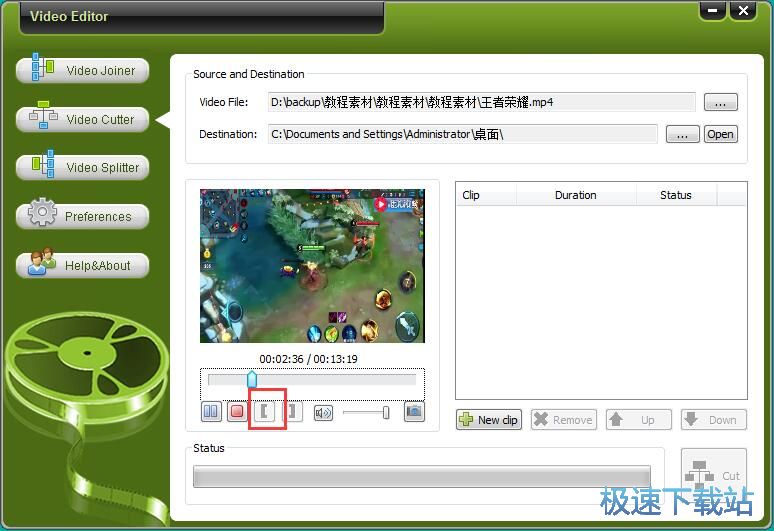Click the Video File path field
The width and height of the screenshot is (774, 531).
click(481, 102)
